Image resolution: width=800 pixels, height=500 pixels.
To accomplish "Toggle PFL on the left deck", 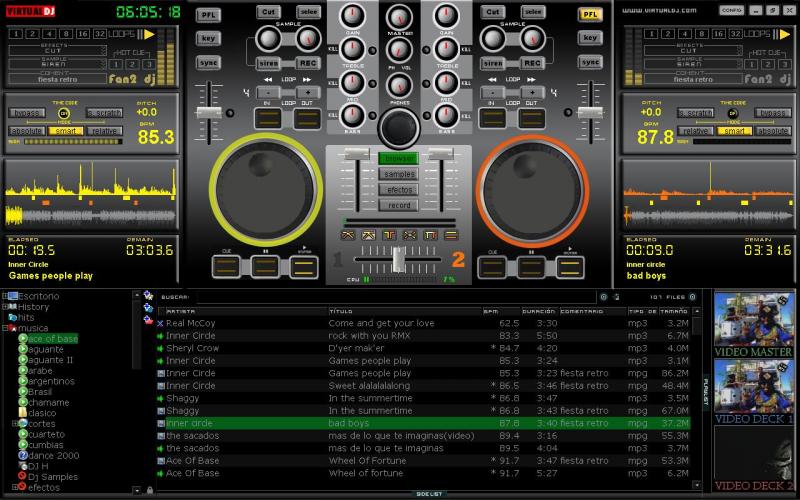I will 208,15.
